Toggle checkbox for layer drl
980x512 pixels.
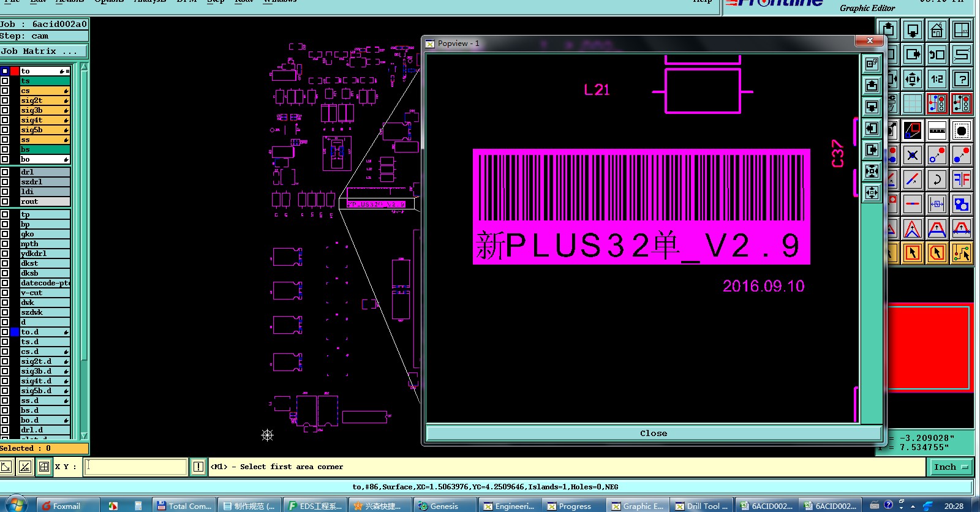click(5, 172)
